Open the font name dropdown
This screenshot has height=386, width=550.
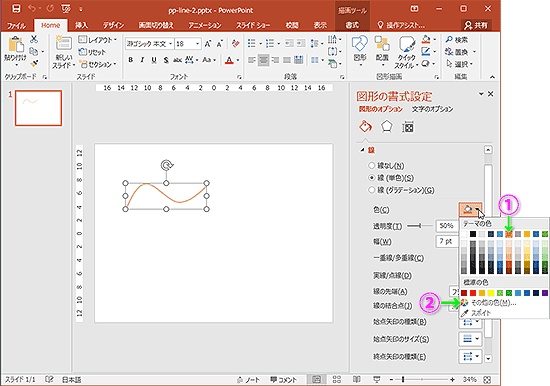(x=170, y=44)
